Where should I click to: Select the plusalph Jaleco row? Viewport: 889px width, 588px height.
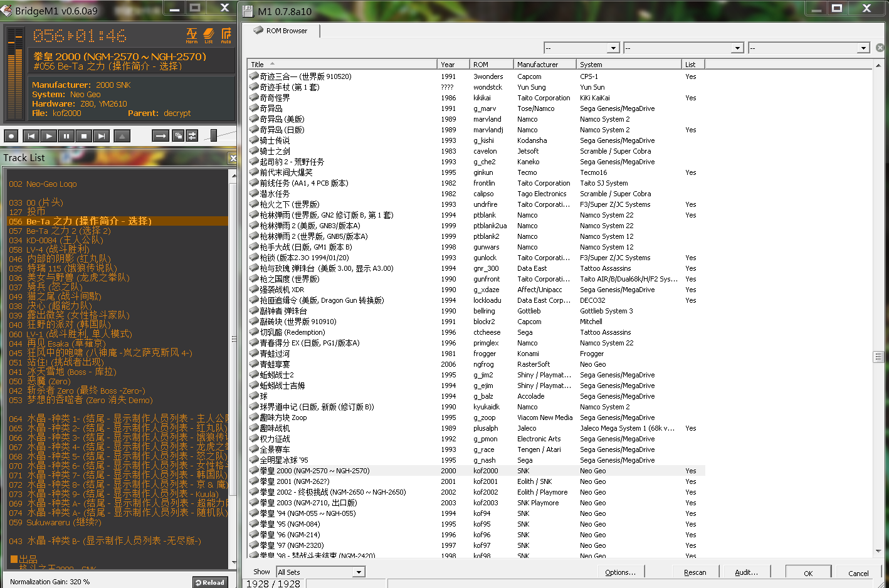[x=476, y=428]
